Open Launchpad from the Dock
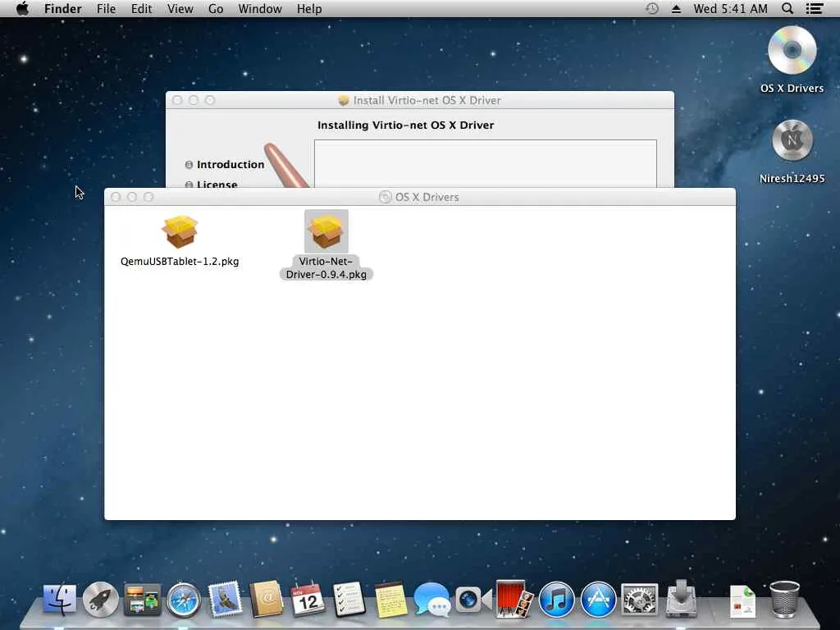Image resolution: width=840 pixels, height=630 pixels. pyautogui.click(x=100, y=599)
